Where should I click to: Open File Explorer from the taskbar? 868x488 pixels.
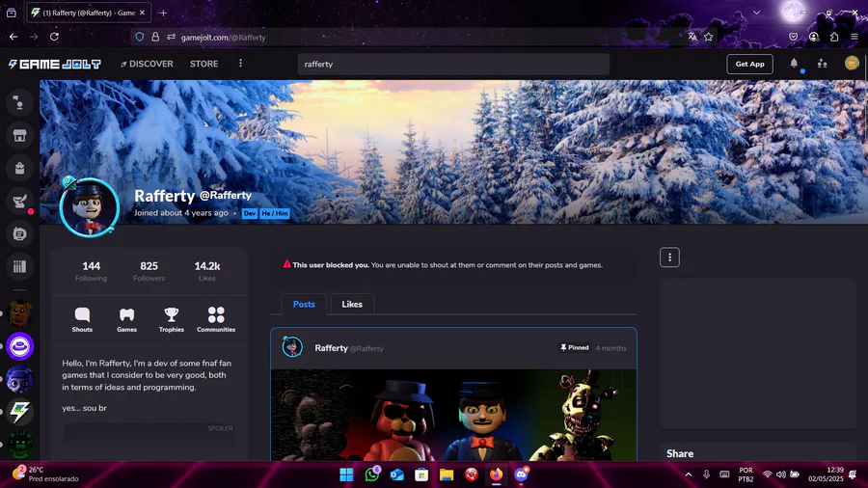447,474
